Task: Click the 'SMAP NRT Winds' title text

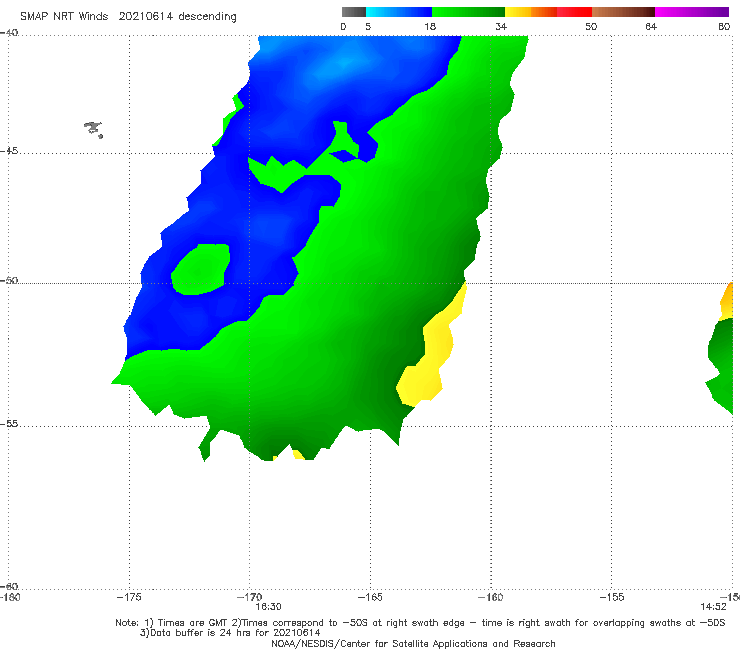Action: pos(64,17)
